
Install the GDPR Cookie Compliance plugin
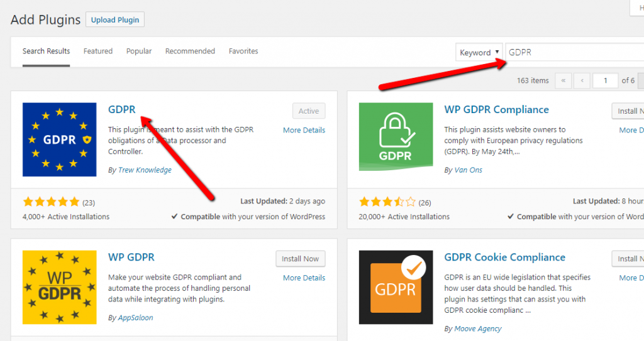click(x=628, y=259)
